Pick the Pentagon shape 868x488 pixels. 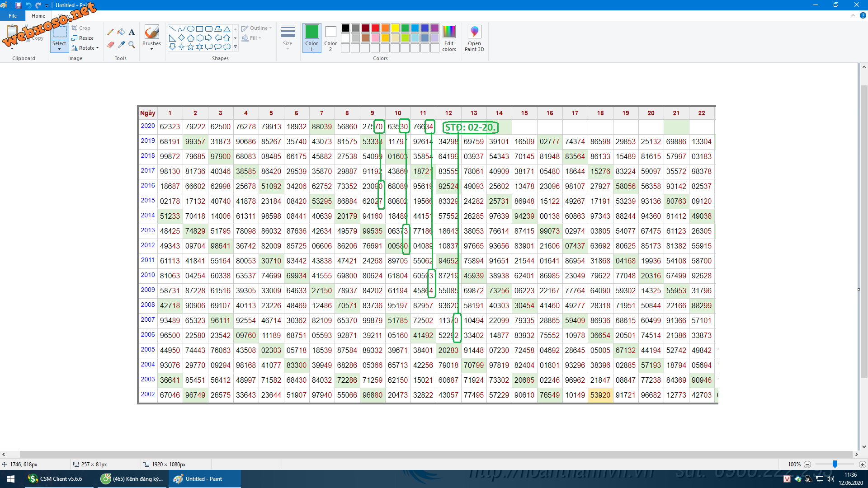[x=190, y=38]
